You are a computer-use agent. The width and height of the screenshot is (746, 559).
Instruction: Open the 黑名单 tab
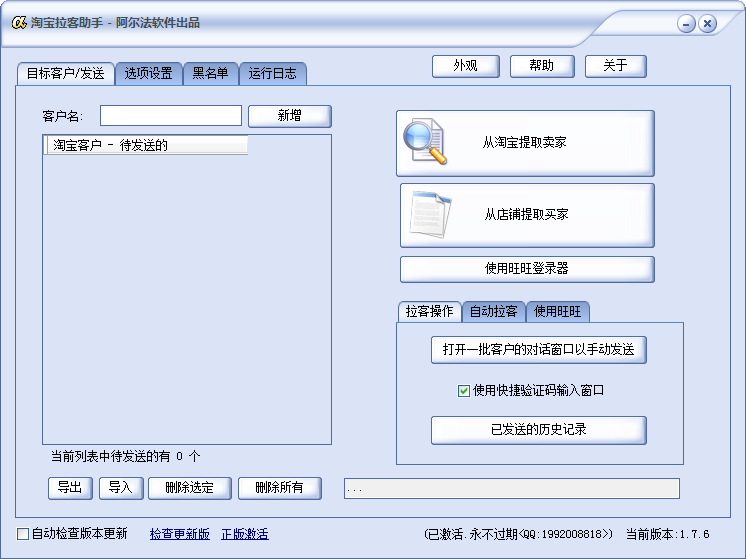point(210,74)
